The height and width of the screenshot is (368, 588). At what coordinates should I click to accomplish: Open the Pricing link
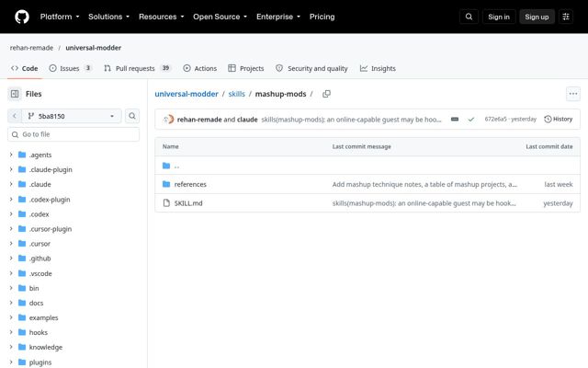click(x=322, y=17)
